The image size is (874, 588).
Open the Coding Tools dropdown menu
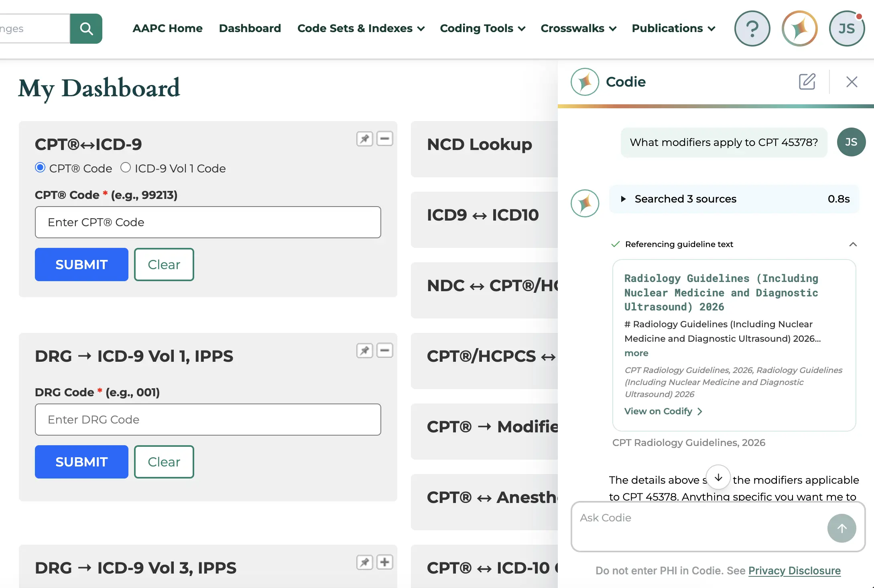click(x=482, y=28)
